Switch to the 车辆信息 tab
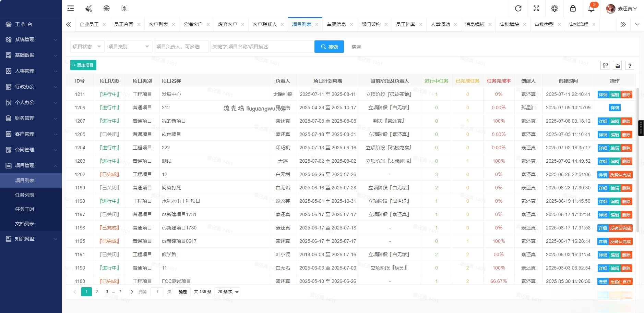Image resolution: width=644 pixels, height=313 pixels. pyautogui.click(x=337, y=24)
